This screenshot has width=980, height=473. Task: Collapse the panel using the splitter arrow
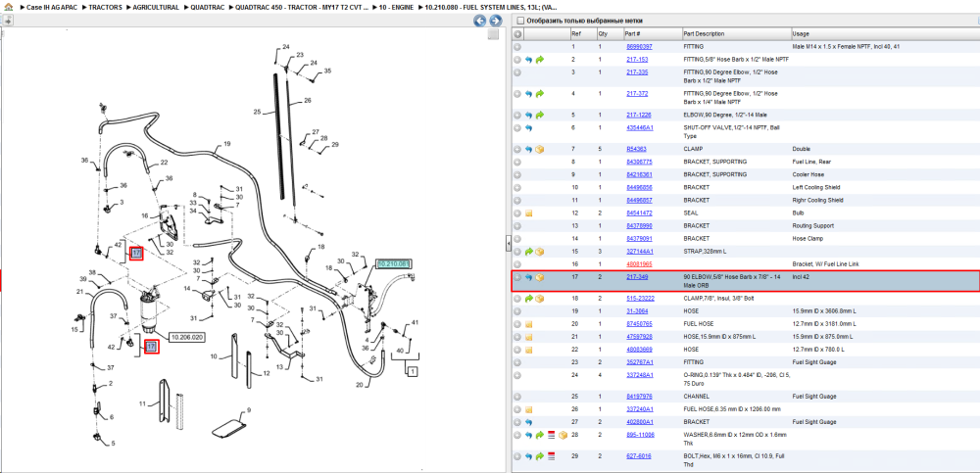coord(508,243)
